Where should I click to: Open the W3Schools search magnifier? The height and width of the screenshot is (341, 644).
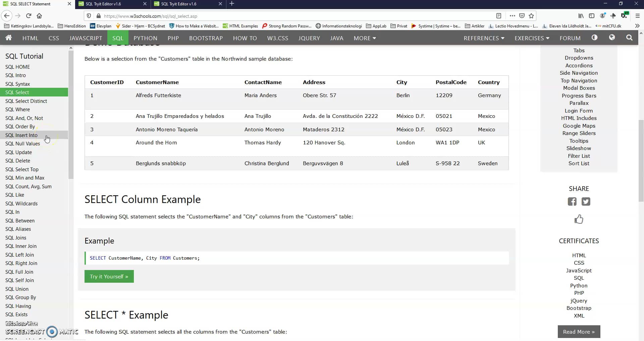pyautogui.click(x=629, y=38)
